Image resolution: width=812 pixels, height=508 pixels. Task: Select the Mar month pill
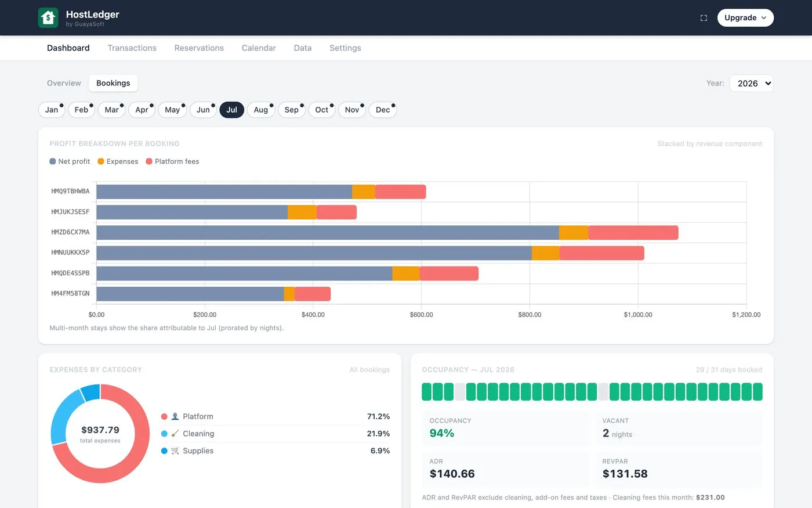point(111,110)
